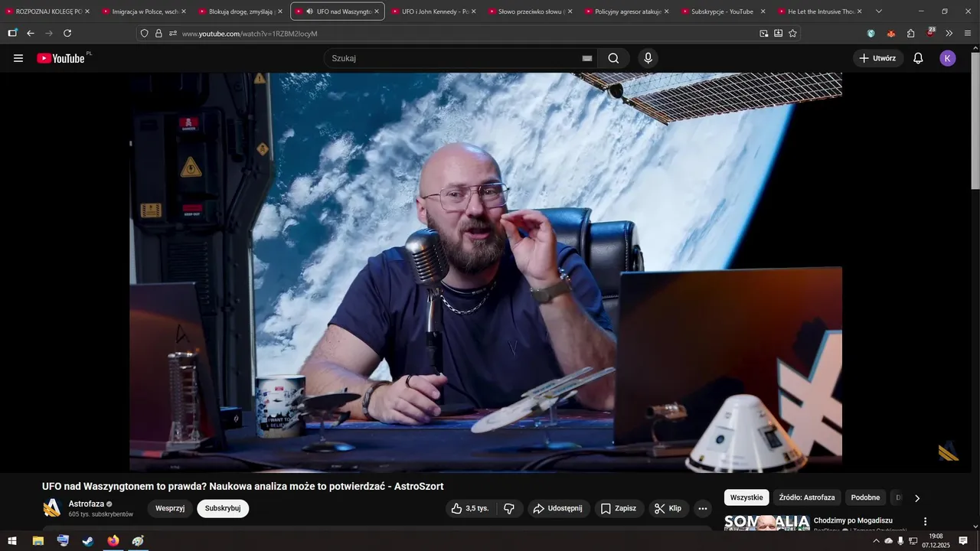Open Chodzimy po Mogadiszu video title
The height and width of the screenshot is (551, 980).
853,520
